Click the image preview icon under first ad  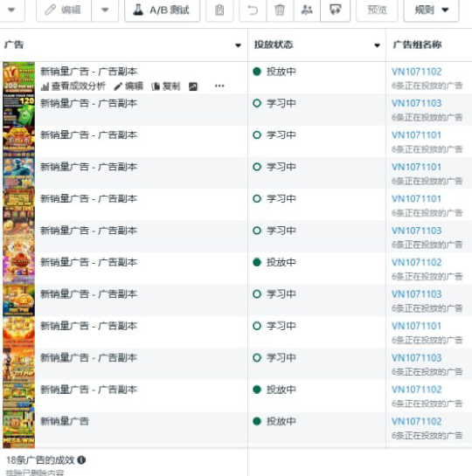[193, 86]
